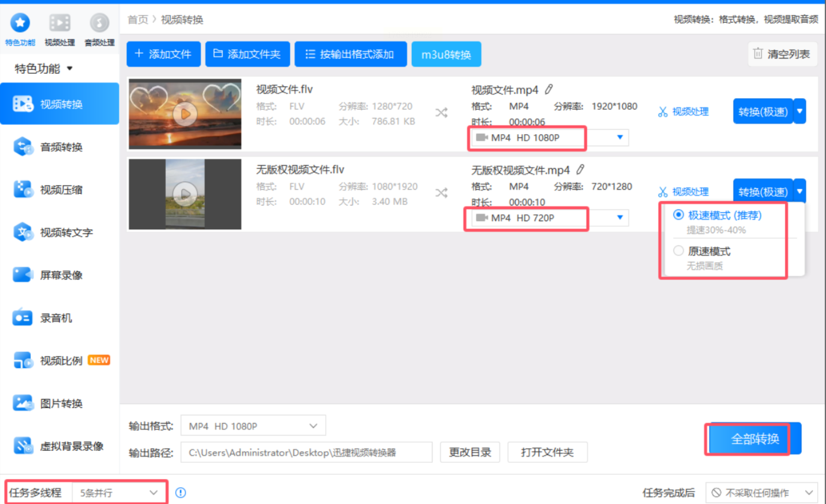Switch to 视频处理 film icon tab
The image size is (826, 504).
tap(60, 23)
